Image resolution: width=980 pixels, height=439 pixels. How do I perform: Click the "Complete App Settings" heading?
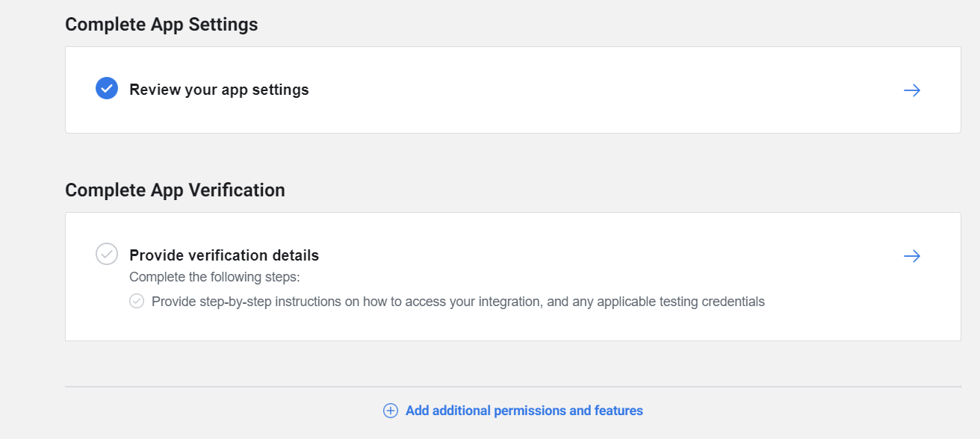click(161, 25)
